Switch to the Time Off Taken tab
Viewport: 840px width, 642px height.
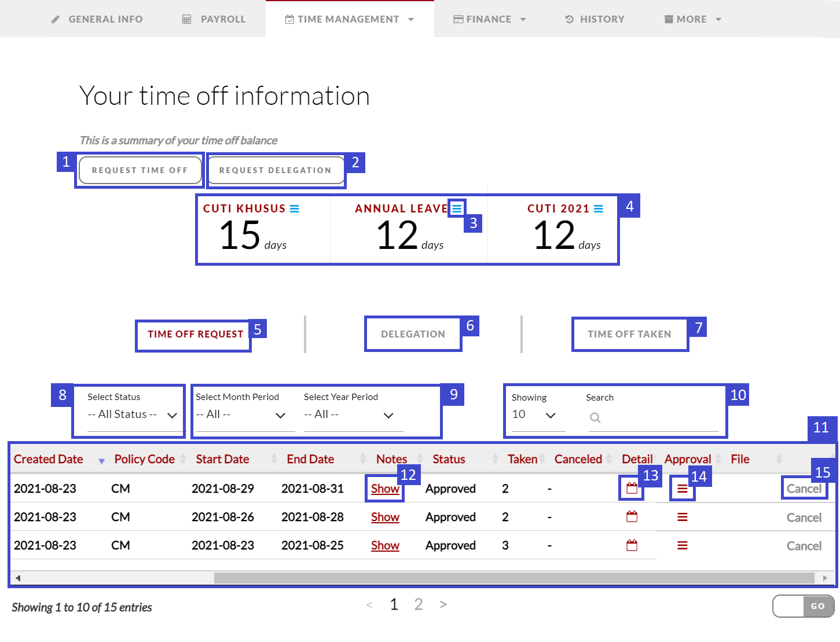(x=629, y=334)
